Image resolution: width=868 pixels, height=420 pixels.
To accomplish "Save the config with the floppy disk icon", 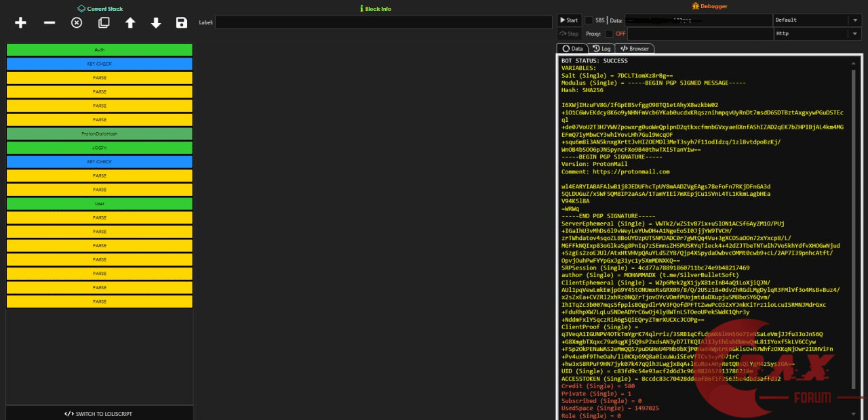I will (182, 23).
